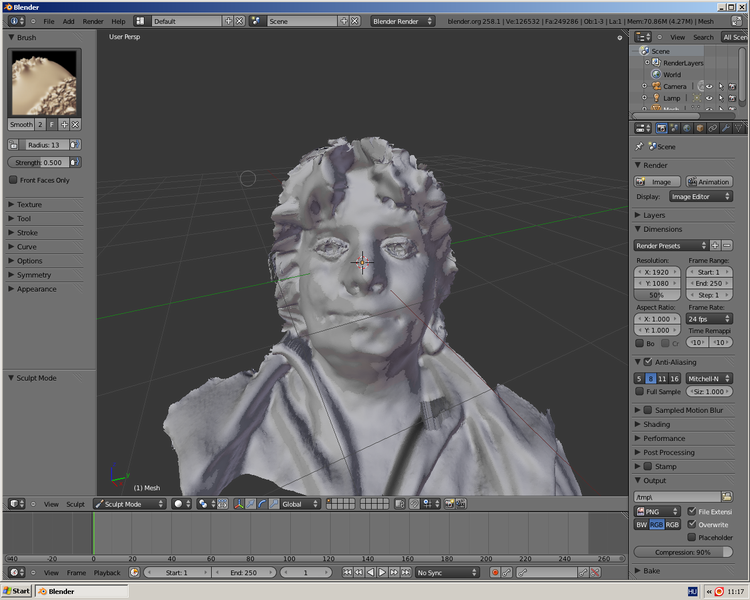Toggle Camera visibility eye in outliner
This screenshot has height=600, width=750.
point(708,86)
